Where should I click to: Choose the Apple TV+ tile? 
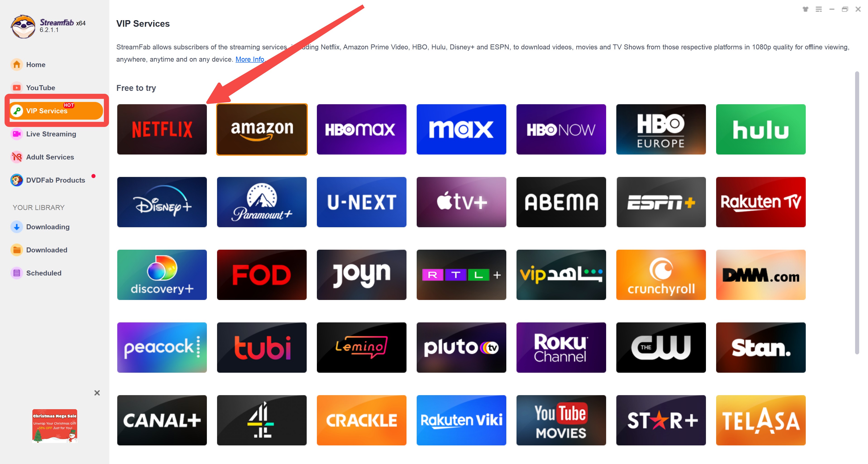(461, 202)
